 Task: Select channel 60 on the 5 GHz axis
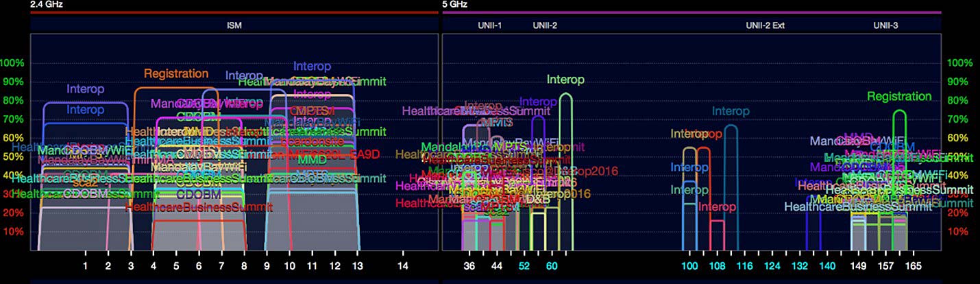pyautogui.click(x=552, y=265)
